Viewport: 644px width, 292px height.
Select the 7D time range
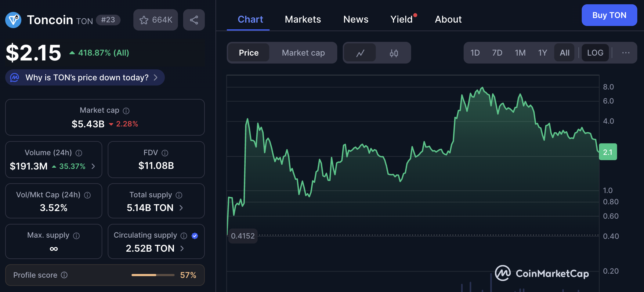tap(497, 53)
